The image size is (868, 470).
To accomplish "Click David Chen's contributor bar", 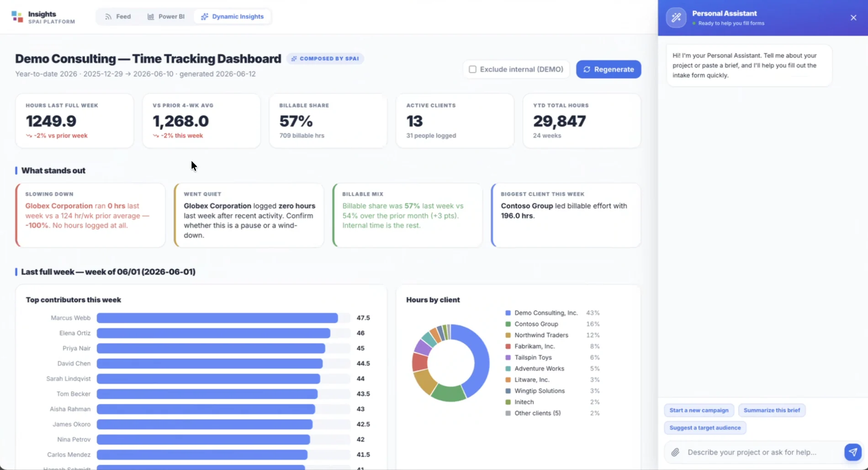I will (210, 363).
